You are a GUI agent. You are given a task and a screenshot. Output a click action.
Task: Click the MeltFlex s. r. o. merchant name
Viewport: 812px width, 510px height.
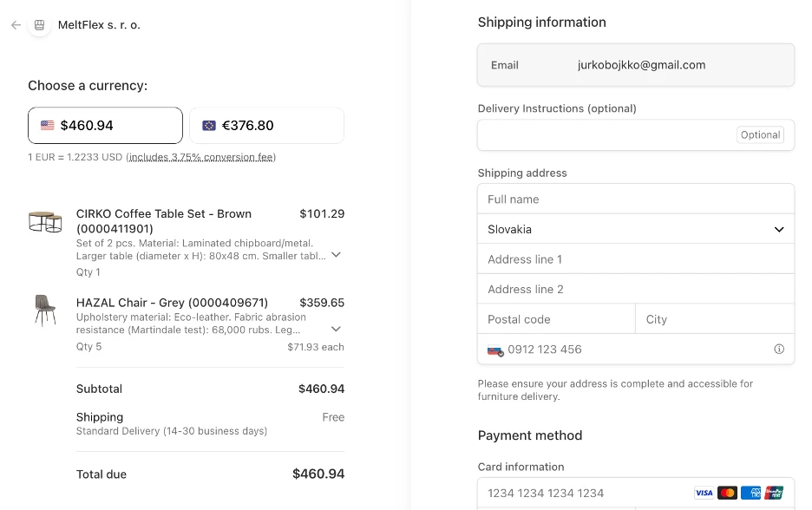click(99, 25)
